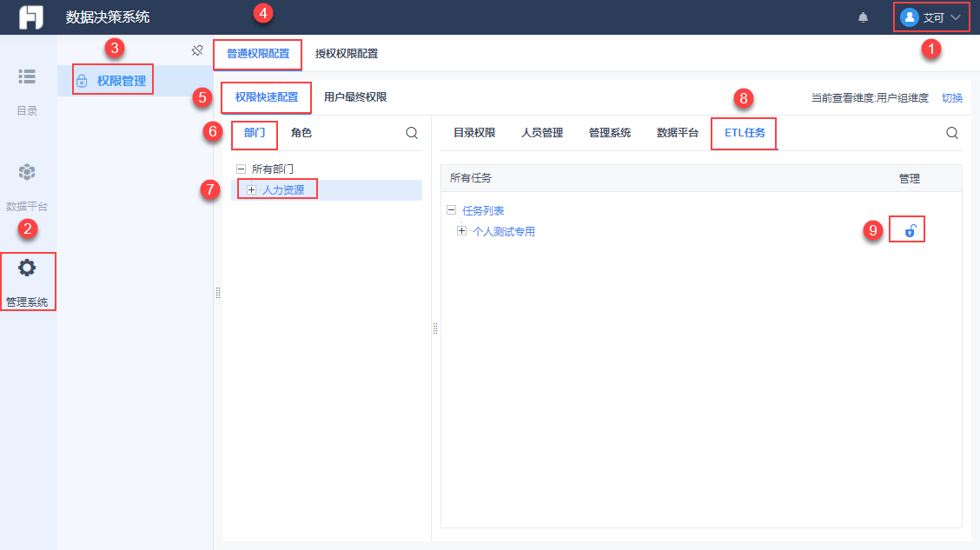
Task: Open the notification bell icon
Action: [x=863, y=17]
